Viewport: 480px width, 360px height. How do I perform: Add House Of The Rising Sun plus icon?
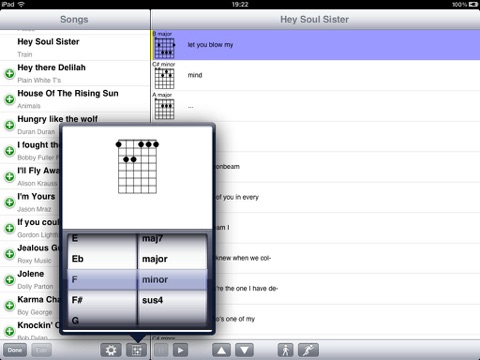10,99
